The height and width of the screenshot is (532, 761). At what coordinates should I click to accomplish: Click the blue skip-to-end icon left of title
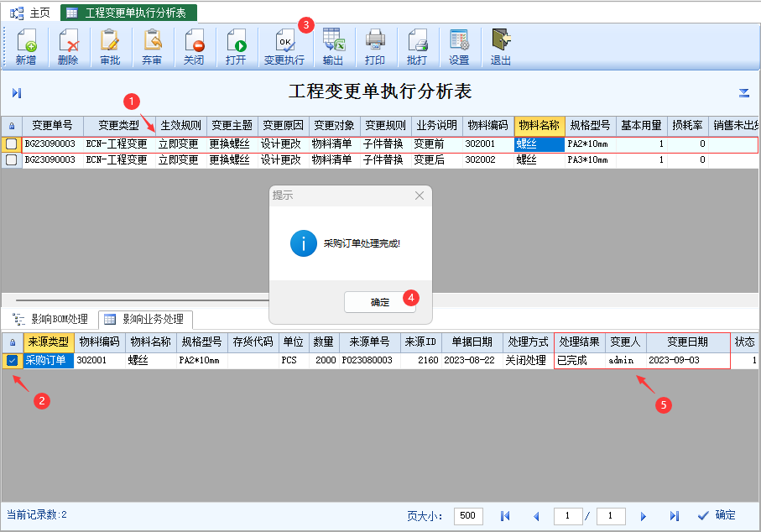(x=17, y=92)
